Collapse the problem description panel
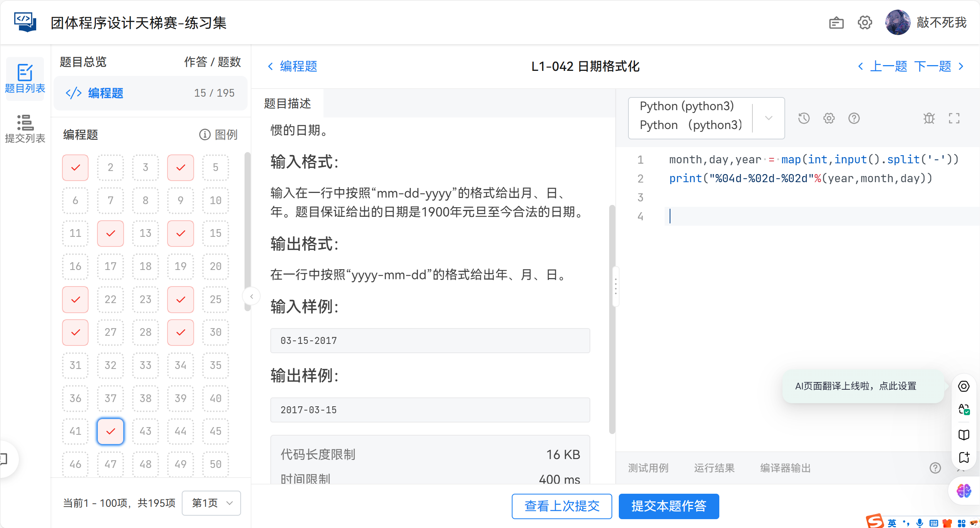The height and width of the screenshot is (528, 980). (251, 296)
